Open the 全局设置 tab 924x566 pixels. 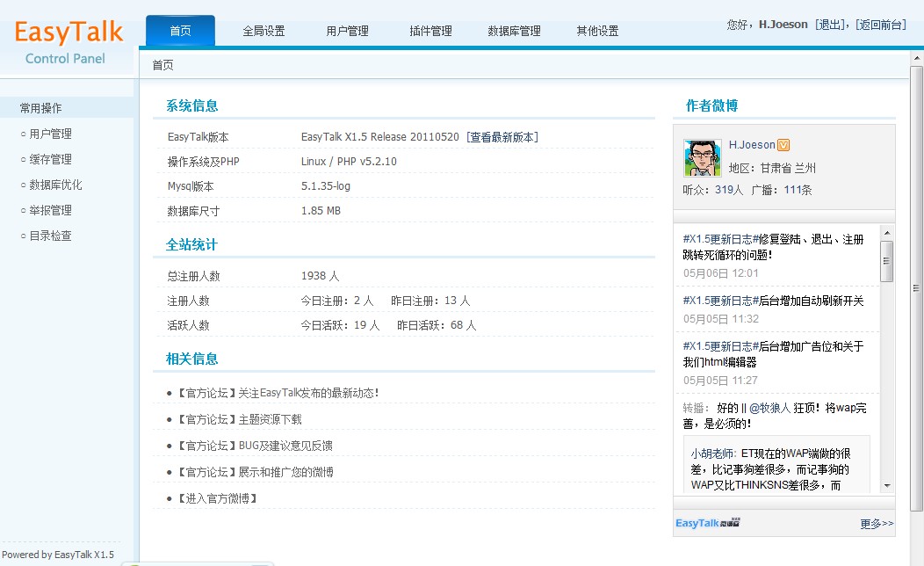263,31
